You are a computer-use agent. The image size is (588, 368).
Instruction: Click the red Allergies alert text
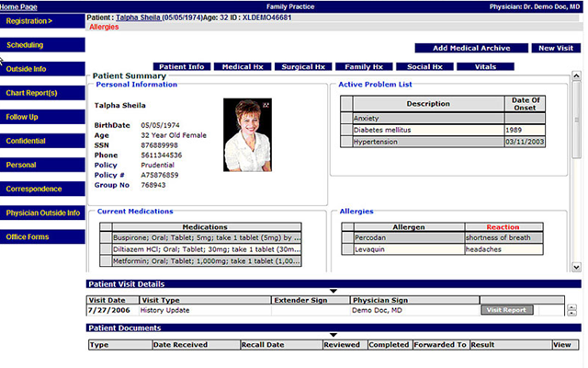[104, 27]
